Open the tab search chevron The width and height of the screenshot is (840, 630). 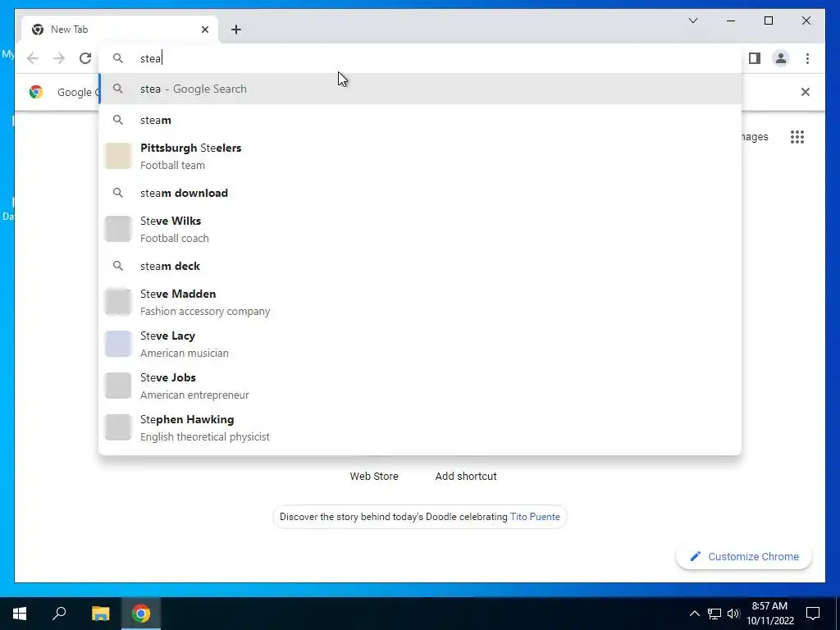point(693,21)
